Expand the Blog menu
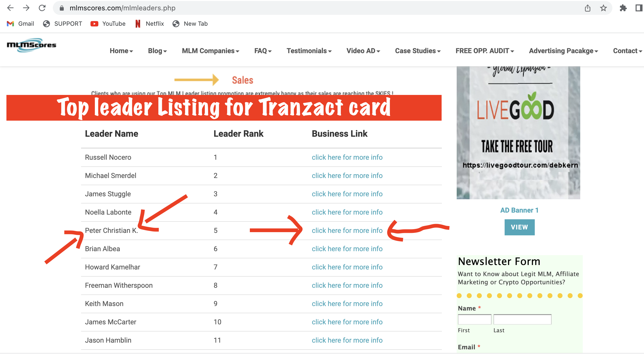This screenshot has width=644, height=355. click(157, 51)
